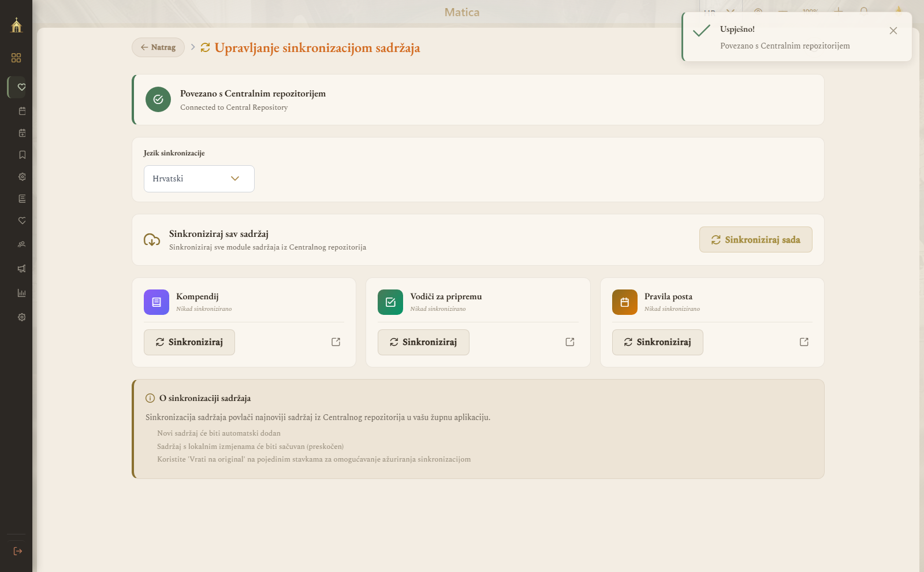
Task: Click the green connection check circle icon
Action: (x=158, y=99)
